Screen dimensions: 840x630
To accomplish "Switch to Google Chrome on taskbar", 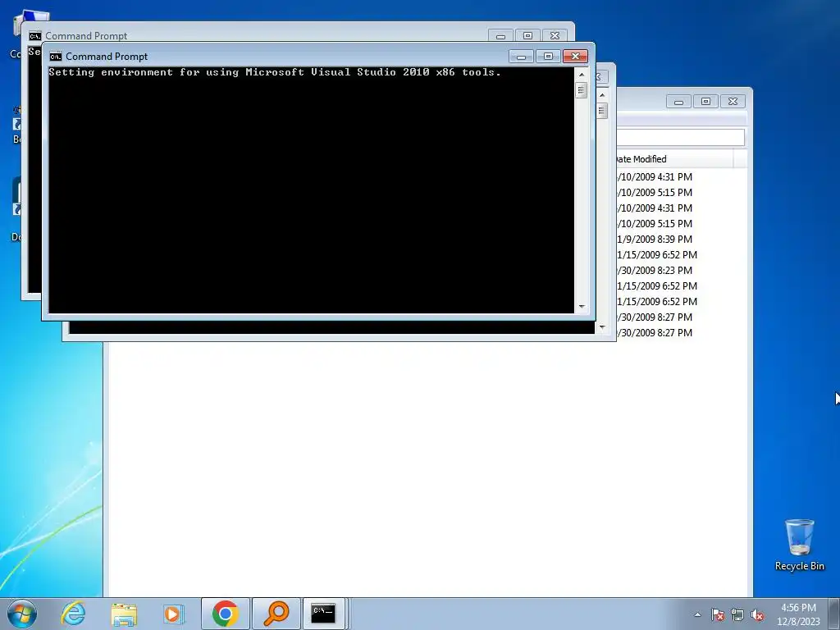I will pyautogui.click(x=225, y=614).
